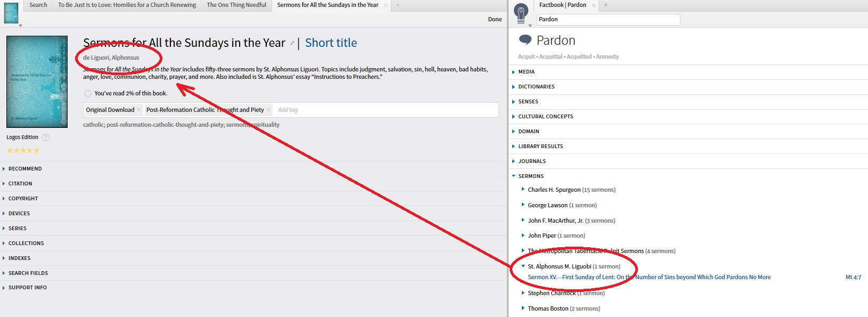868x317 pixels.
Task: Click the pencil edit icon beside the title
Action: (292, 44)
